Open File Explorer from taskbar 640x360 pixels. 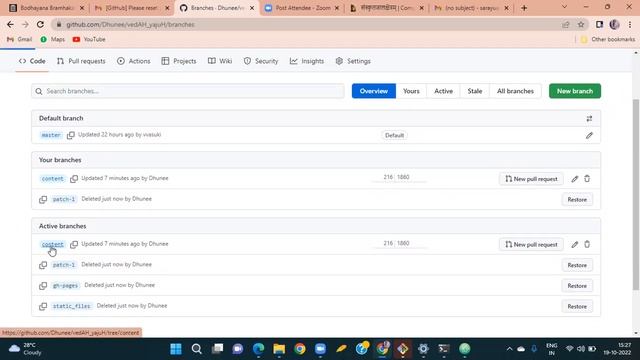(x=279, y=349)
